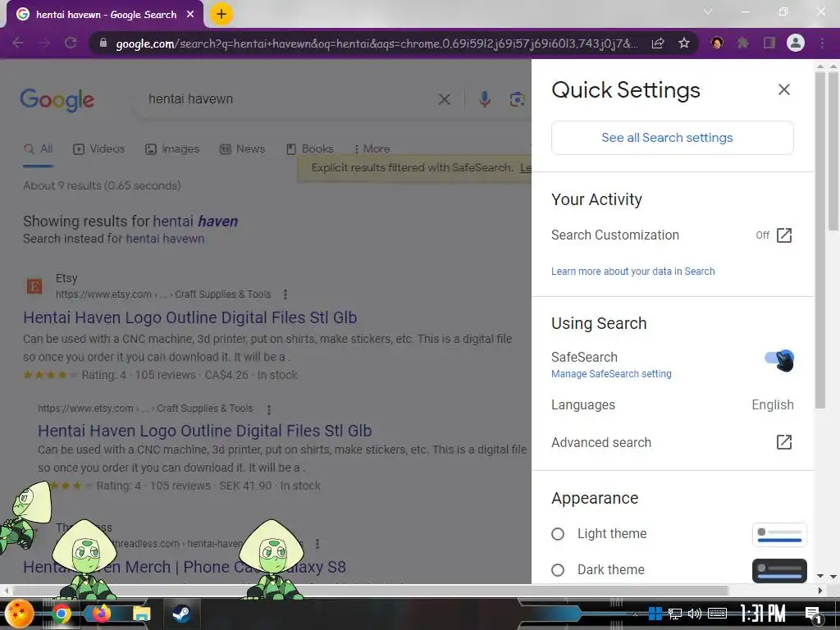The image size is (840, 630).
Task: Open the notification center icon
Action: 813,614
